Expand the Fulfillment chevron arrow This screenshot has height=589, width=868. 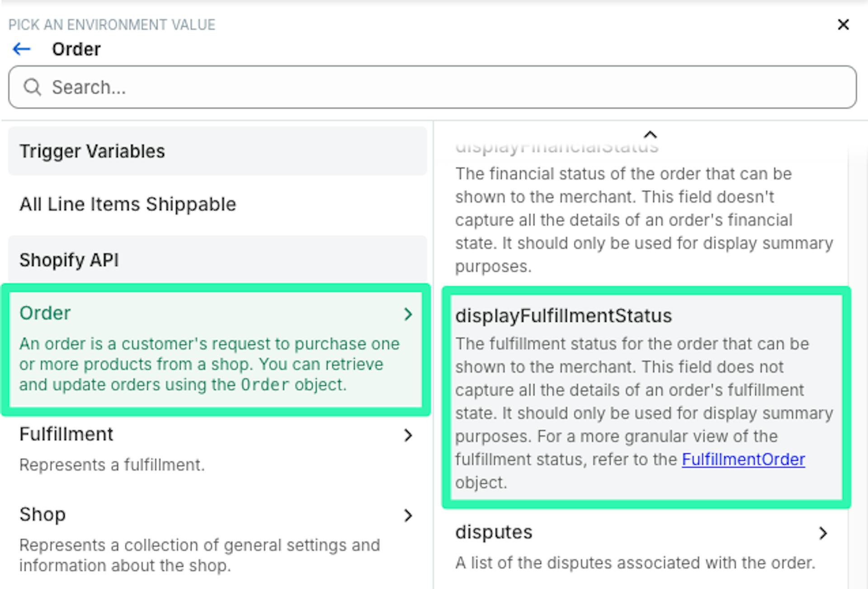[408, 435]
